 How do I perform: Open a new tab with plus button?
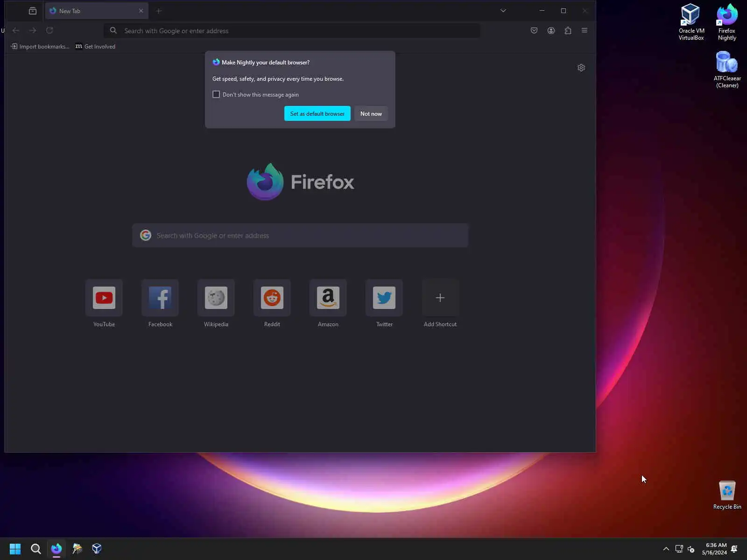[x=159, y=11]
